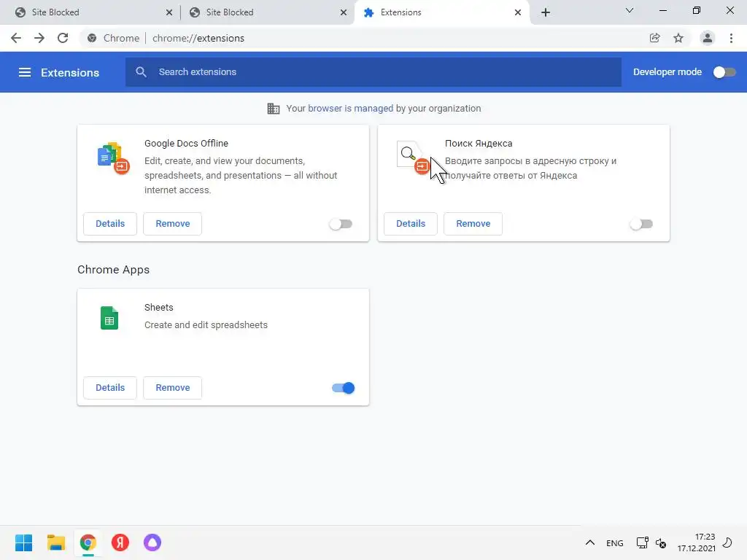Enable the Google Docs Offline extension
Screen dimensions: 747x560
pyautogui.click(x=341, y=224)
